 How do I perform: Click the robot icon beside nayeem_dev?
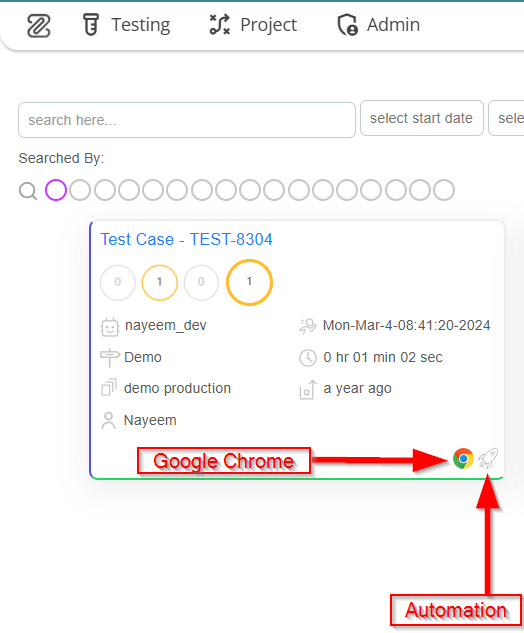(x=109, y=327)
